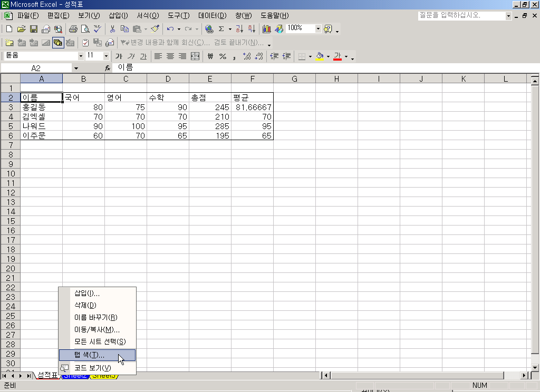Toggle underline formatting button
The height and width of the screenshot is (392, 540).
[143, 56]
